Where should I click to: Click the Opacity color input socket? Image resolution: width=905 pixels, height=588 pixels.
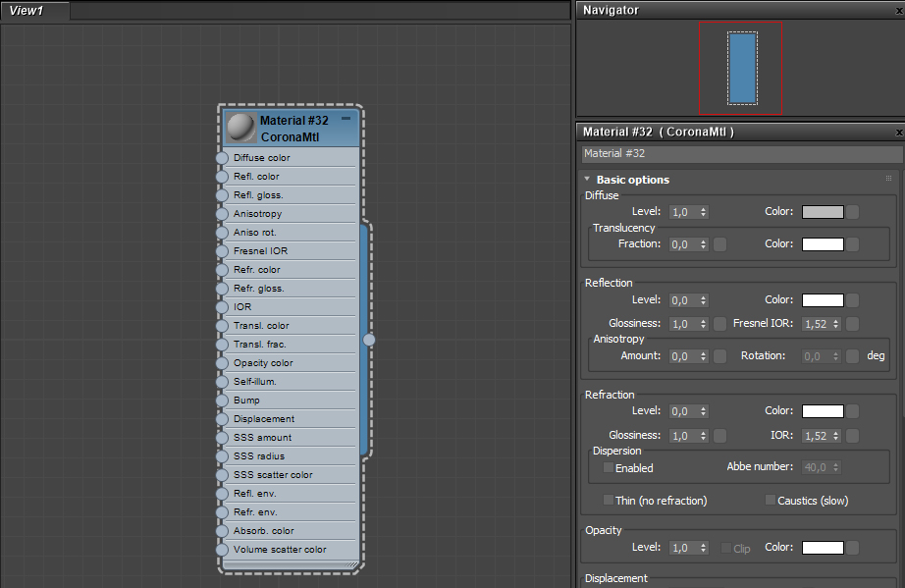tap(222, 363)
